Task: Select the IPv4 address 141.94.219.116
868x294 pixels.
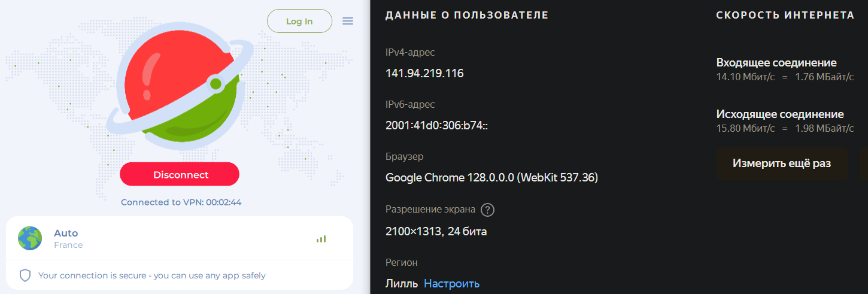Action: pos(424,74)
